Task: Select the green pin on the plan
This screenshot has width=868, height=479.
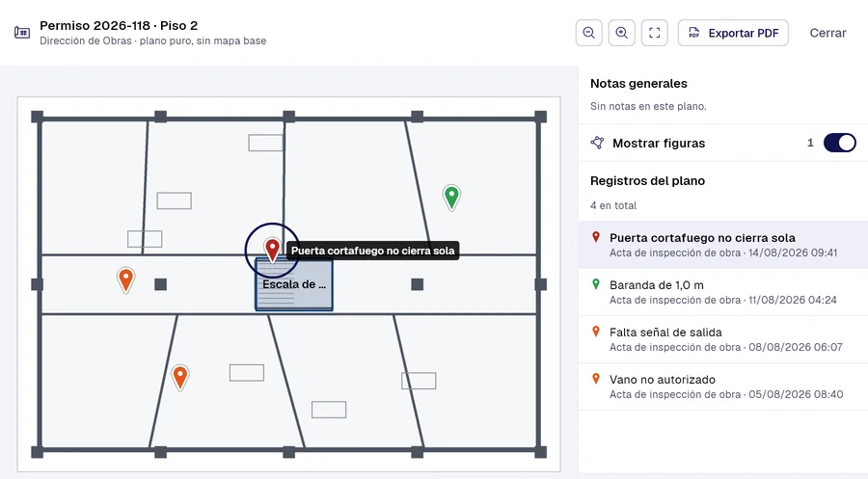Action: [x=451, y=198]
